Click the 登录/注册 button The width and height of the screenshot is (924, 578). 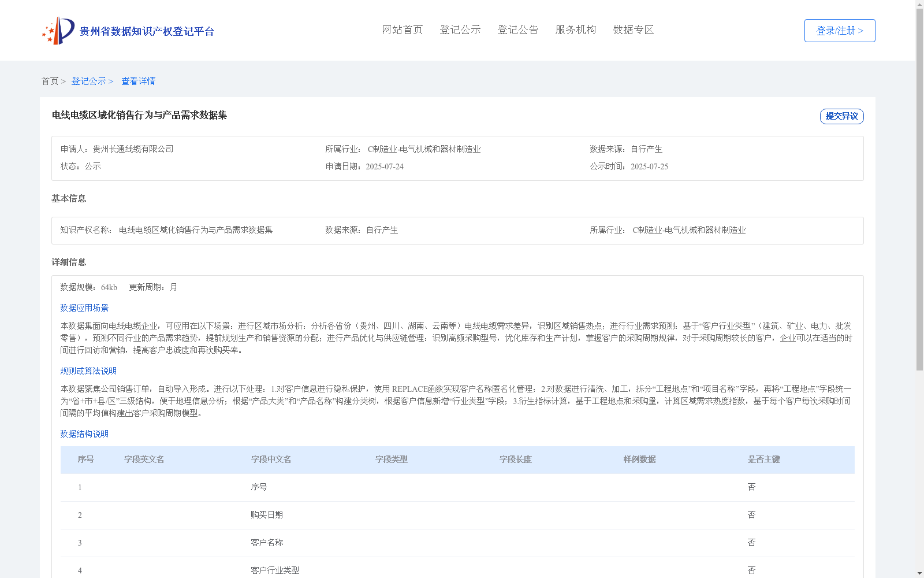840,31
